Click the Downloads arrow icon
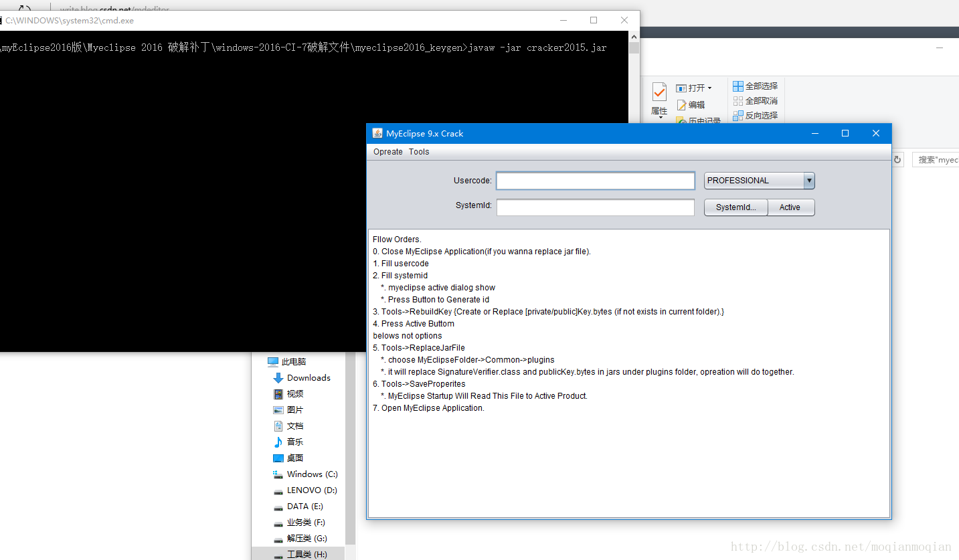 click(278, 378)
